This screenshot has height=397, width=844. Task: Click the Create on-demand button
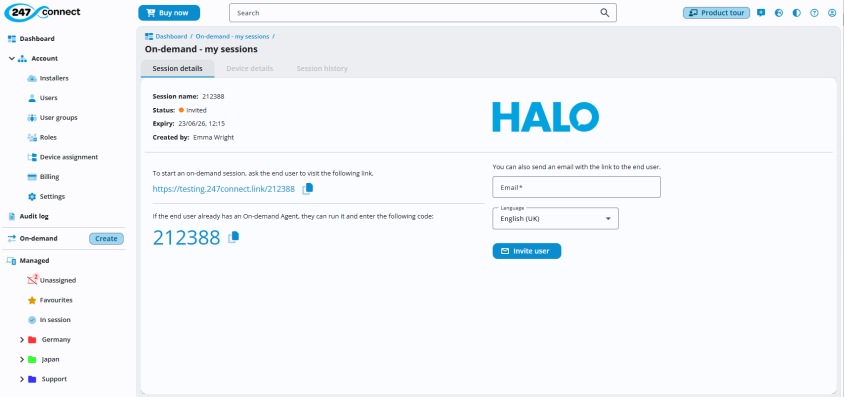pos(106,239)
